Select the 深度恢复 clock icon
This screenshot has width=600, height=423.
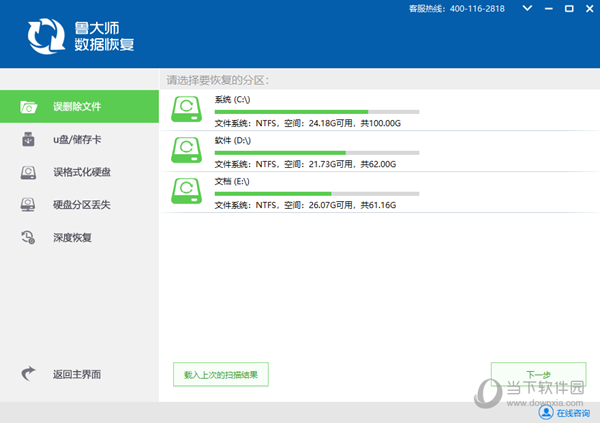(28, 237)
